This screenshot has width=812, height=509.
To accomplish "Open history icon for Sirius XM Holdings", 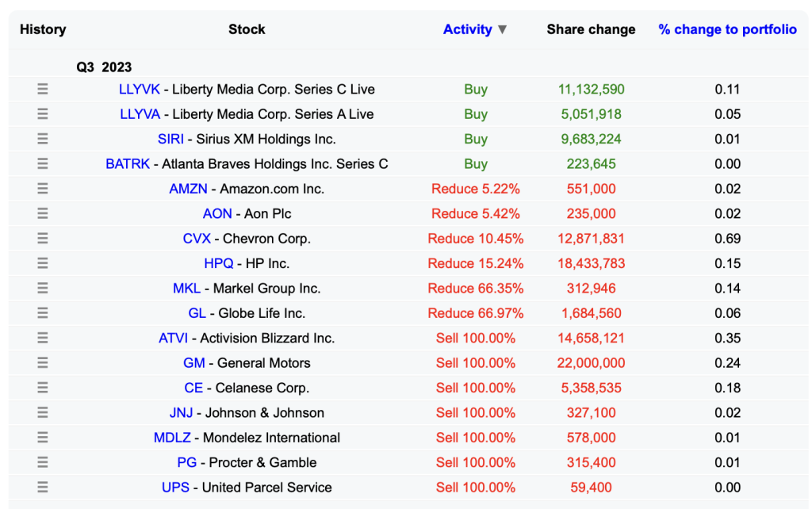I will coord(43,139).
